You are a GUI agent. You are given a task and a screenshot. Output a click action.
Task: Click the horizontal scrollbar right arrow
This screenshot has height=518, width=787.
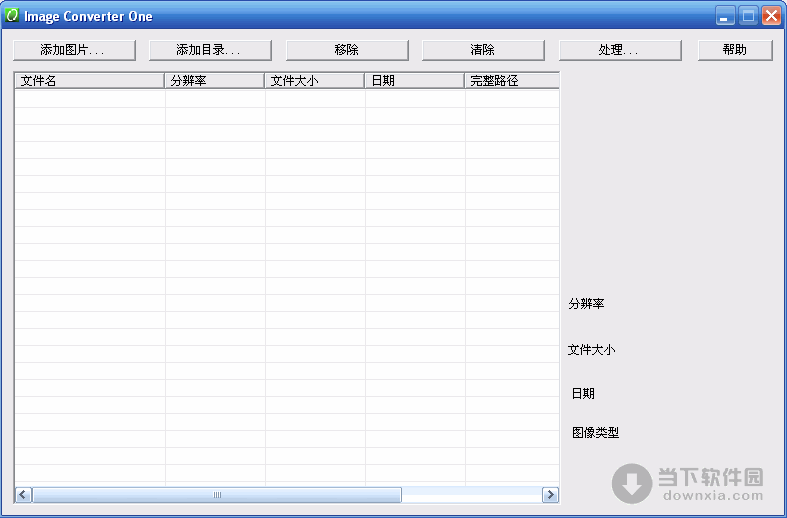tap(550, 495)
